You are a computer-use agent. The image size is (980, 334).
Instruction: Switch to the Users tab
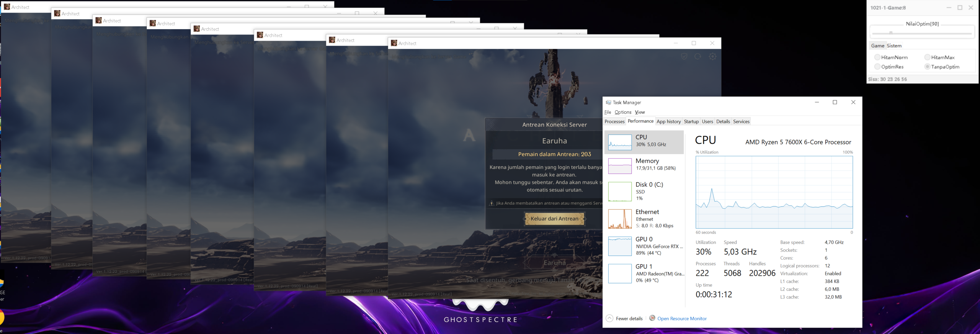(707, 121)
